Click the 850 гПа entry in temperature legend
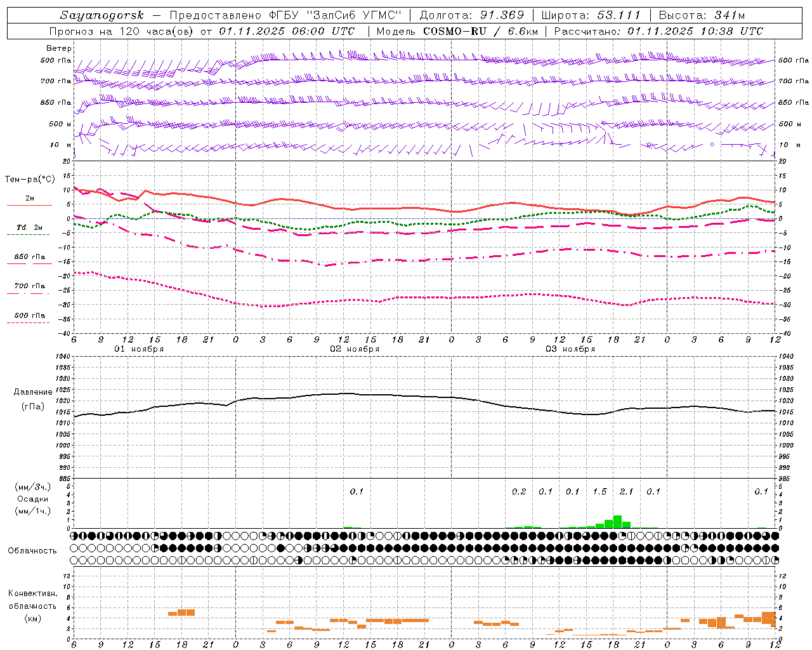The height and width of the screenshot is (650, 812). tap(30, 257)
